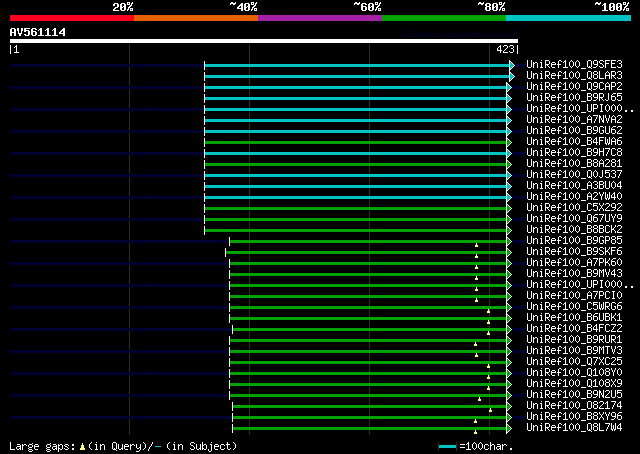Click the green alignment bar for C5X292
The image size is (640, 454).
[356, 209]
